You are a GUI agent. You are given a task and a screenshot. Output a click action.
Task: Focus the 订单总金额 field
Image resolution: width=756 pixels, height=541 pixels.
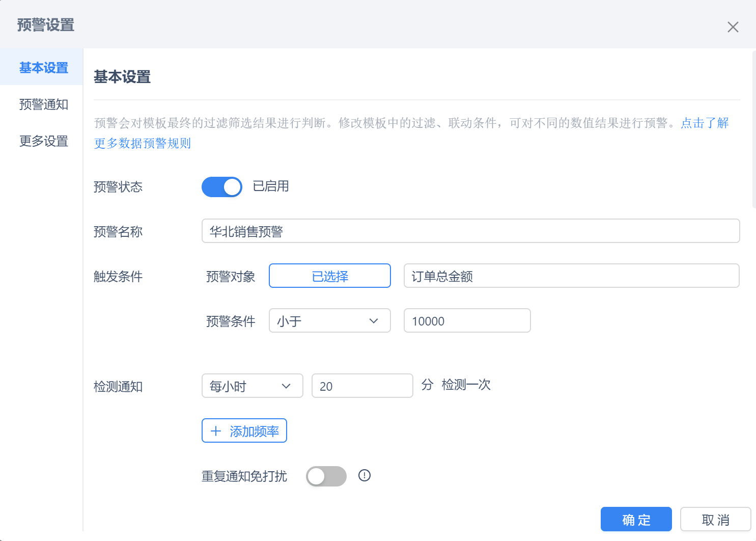tap(571, 276)
